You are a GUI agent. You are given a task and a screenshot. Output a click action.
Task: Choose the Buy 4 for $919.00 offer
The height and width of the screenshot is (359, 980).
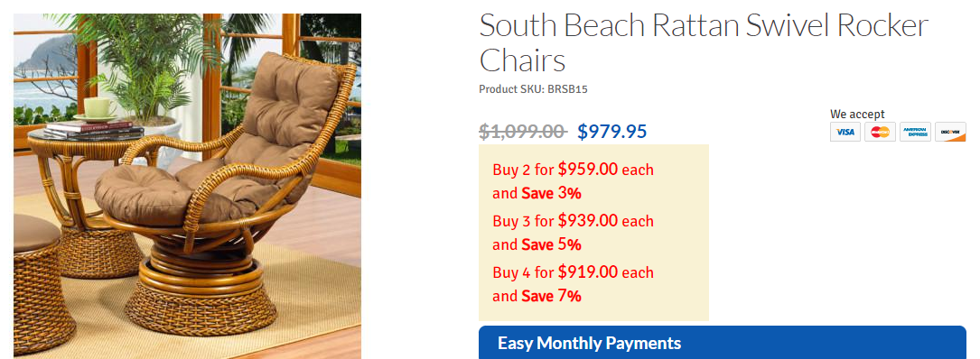[574, 272]
